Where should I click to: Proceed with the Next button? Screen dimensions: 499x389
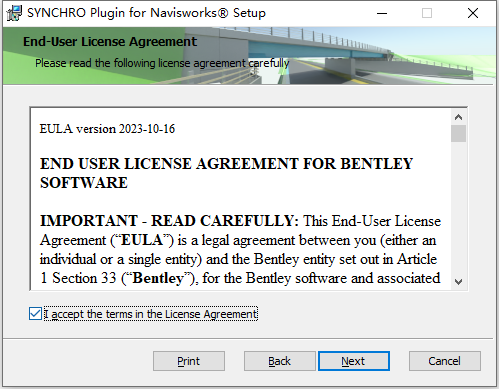[x=354, y=361]
